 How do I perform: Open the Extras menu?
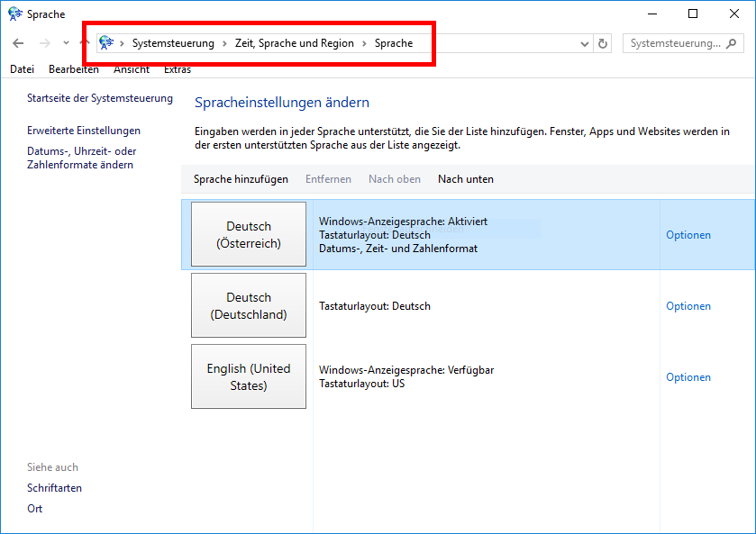[177, 68]
